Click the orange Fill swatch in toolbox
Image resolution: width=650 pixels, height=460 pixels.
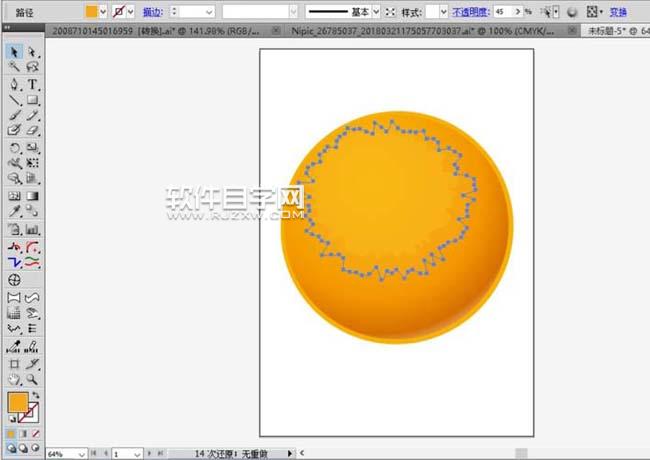click(x=18, y=402)
